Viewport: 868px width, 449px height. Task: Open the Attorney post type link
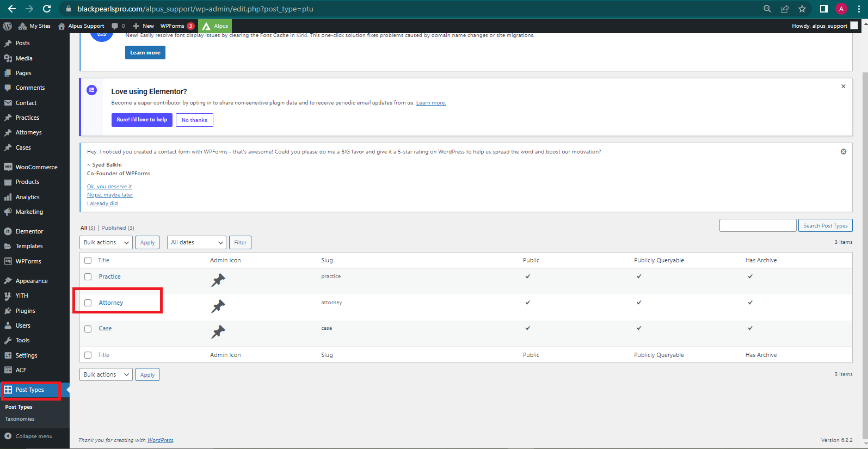(111, 303)
